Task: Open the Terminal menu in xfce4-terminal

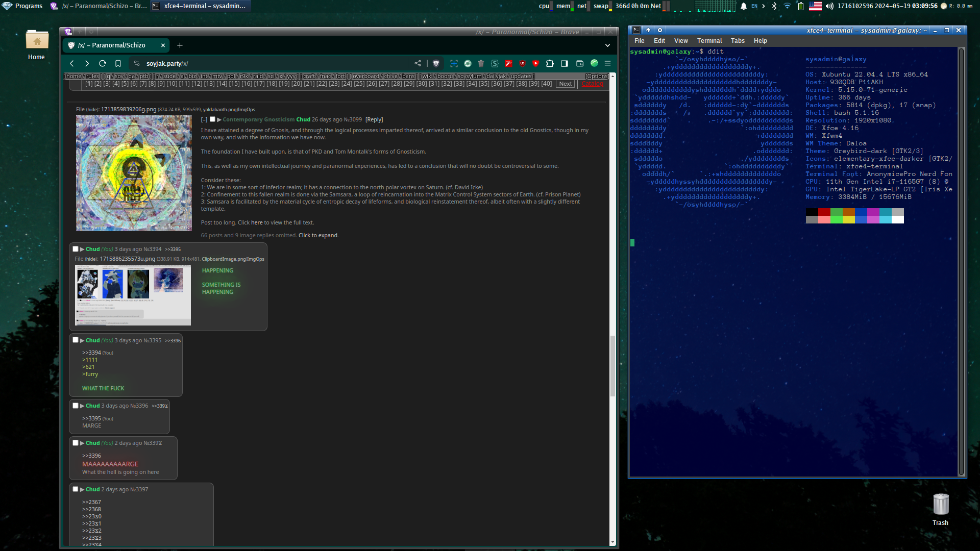Action: (x=709, y=41)
